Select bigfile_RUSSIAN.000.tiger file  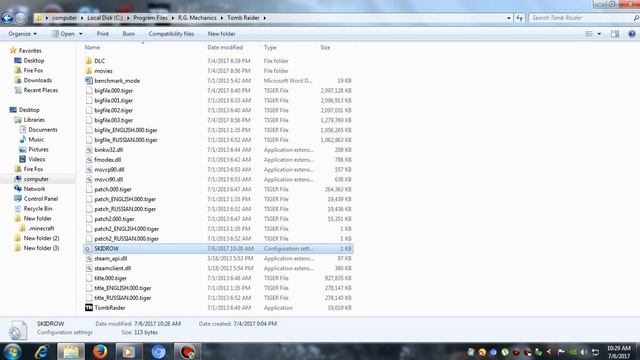[x=126, y=140]
